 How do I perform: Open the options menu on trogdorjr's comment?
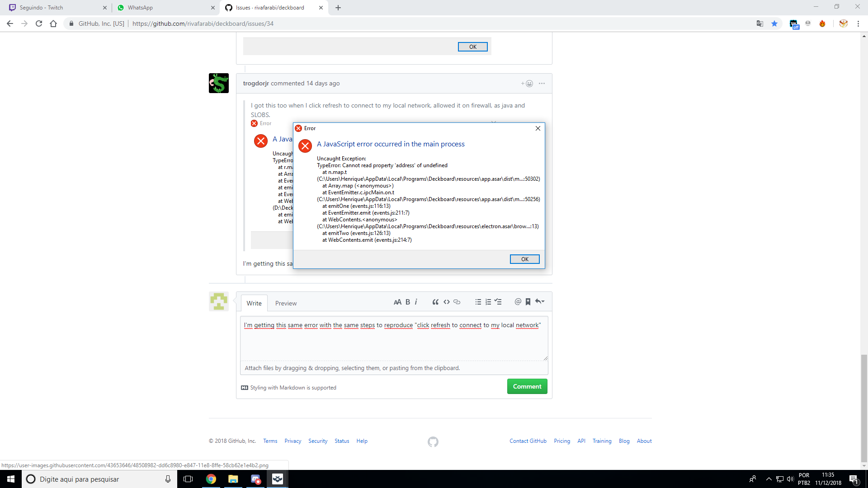542,83
